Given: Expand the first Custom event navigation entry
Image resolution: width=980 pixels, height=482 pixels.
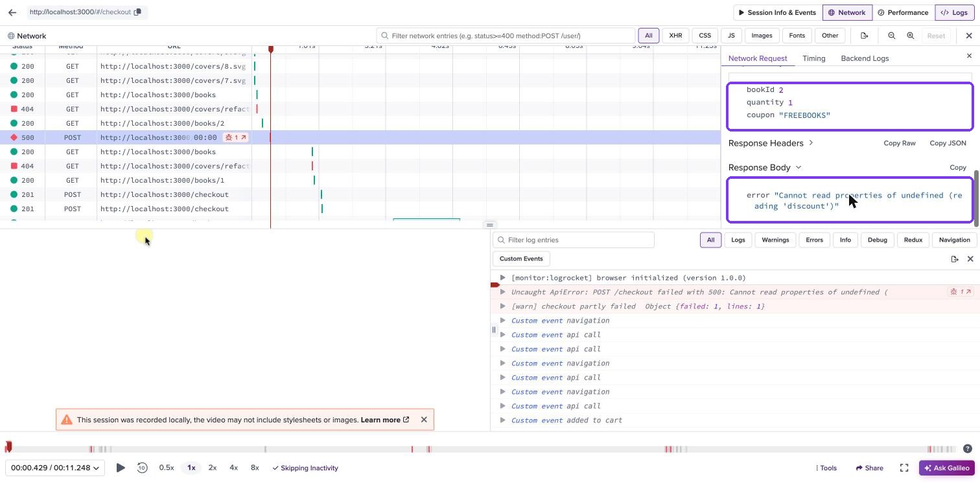Looking at the screenshot, I should [502, 321].
